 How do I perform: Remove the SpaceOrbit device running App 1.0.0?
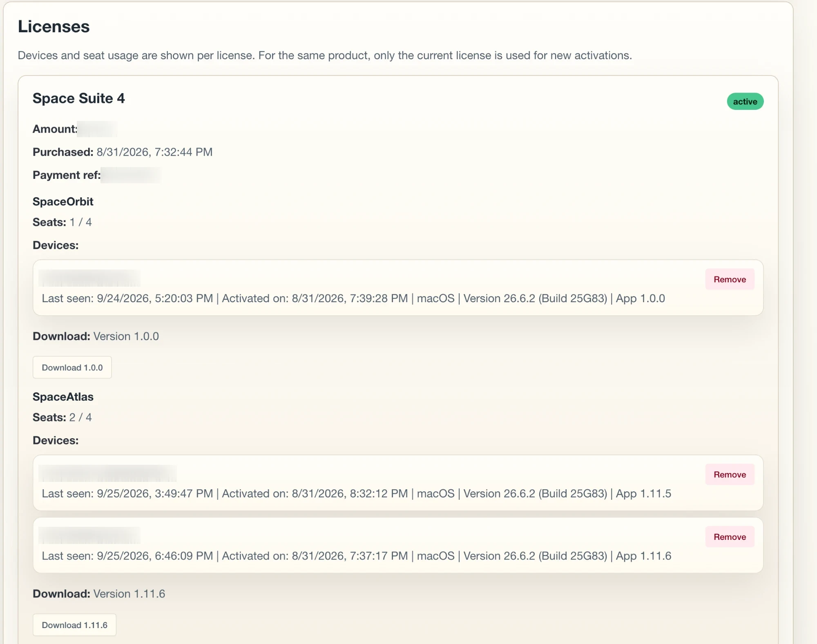coord(730,279)
